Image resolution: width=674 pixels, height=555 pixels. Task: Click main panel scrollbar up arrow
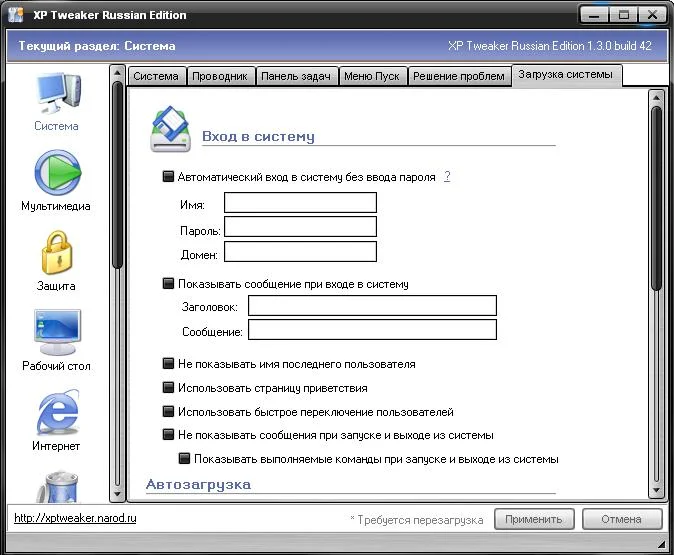656,98
